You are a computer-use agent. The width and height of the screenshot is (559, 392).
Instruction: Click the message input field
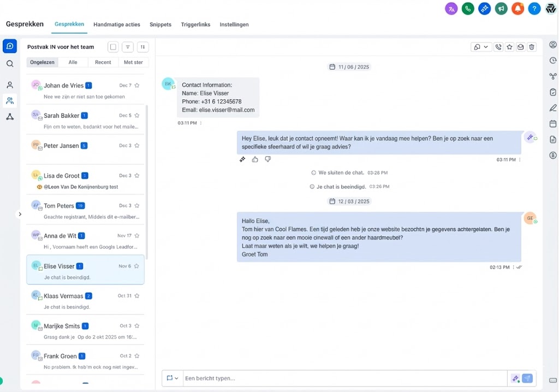344,378
